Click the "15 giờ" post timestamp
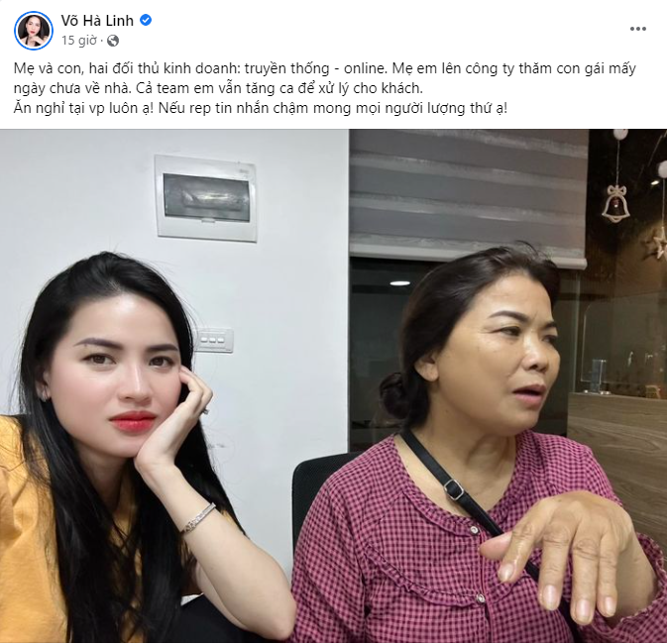The width and height of the screenshot is (667, 644). pyautogui.click(x=79, y=41)
